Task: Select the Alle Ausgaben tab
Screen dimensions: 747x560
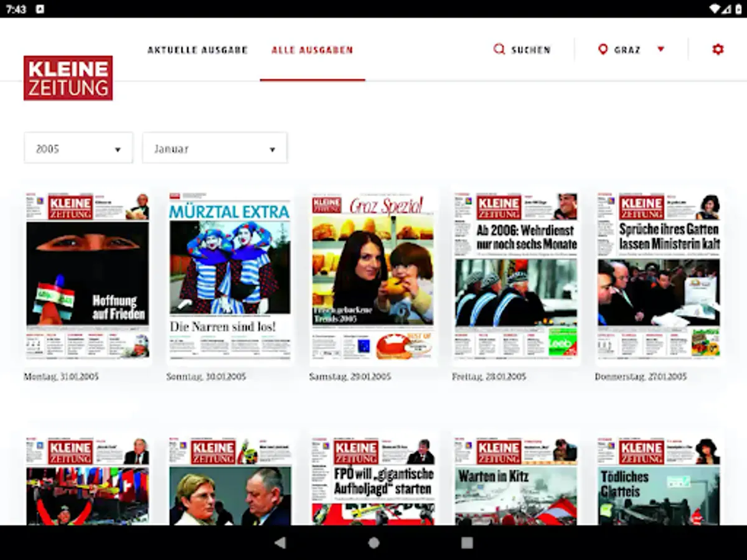Action: pyautogui.click(x=312, y=50)
